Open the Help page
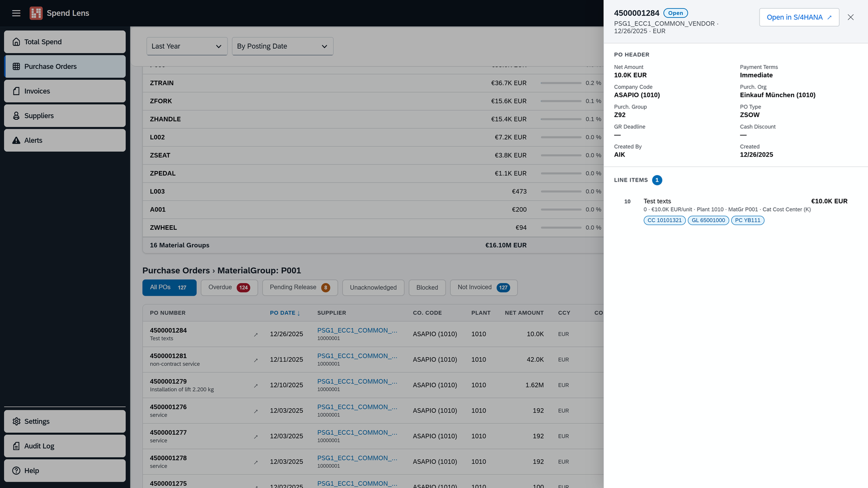 click(x=65, y=471)
